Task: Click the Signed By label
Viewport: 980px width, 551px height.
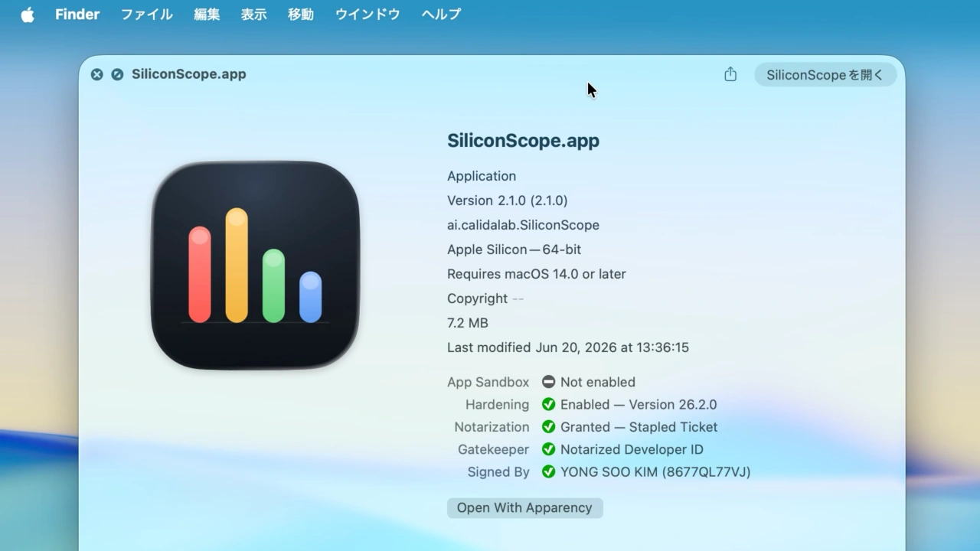Action: tap(498, 472)
